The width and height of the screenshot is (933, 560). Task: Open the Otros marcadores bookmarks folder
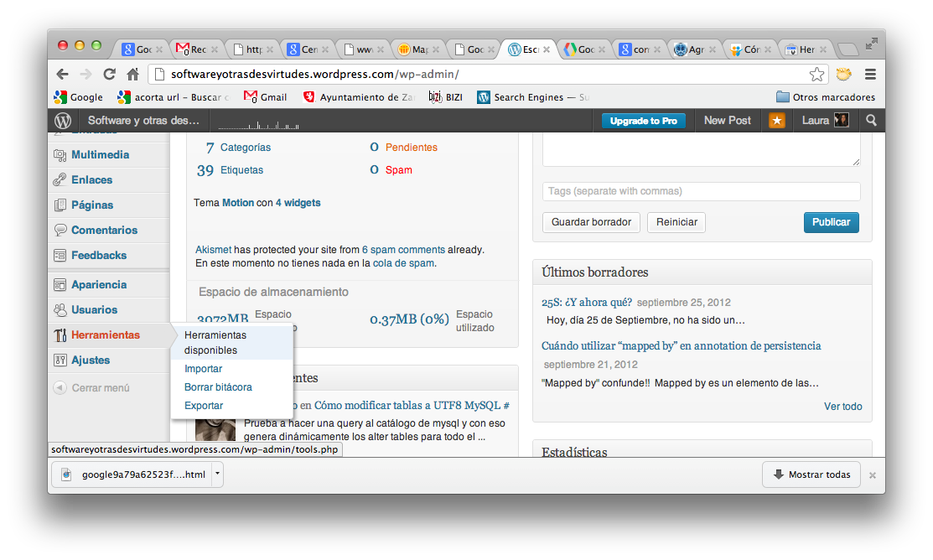click(825, 97)
